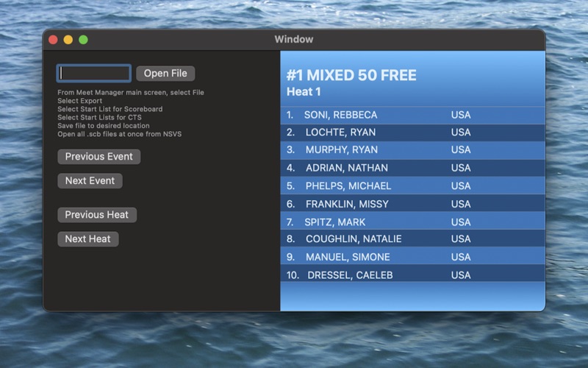Minimize window using yellow button

click(68, 40)
